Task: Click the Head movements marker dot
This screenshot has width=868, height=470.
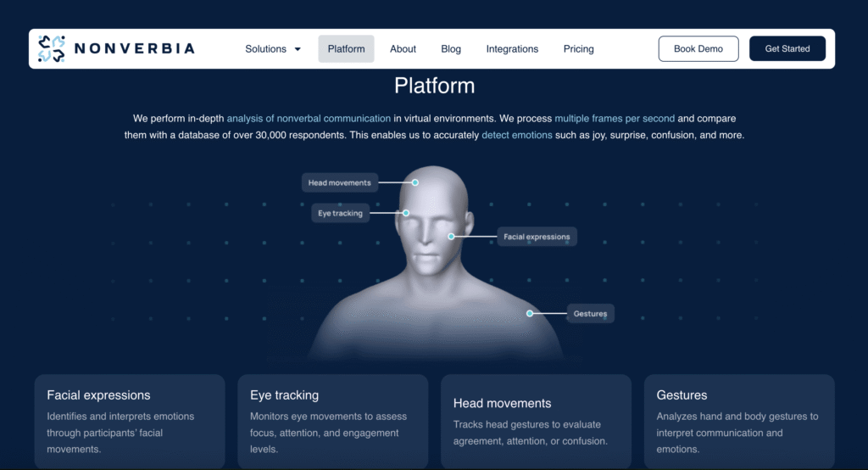Action: [x=415, y=182]
